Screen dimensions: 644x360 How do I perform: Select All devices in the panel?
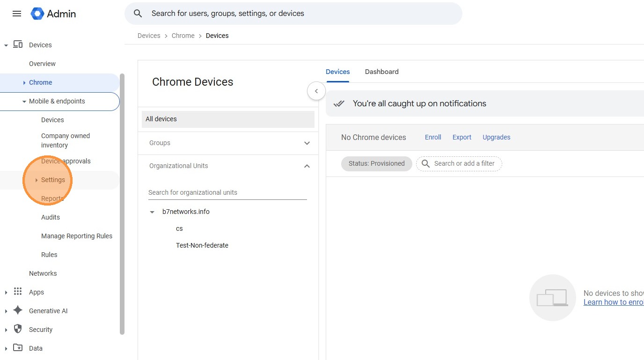[228, 119]
